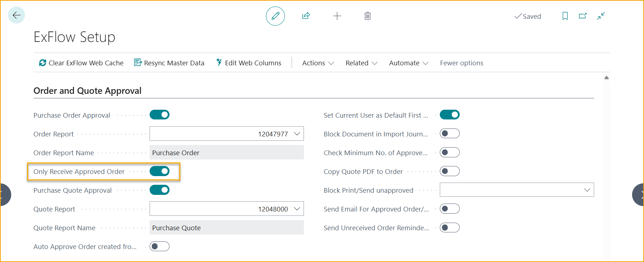Click the Clear ExFlow Web Cache icon
Screen dimensions: 644x262
pyautogui.click(x=43, y=63)
